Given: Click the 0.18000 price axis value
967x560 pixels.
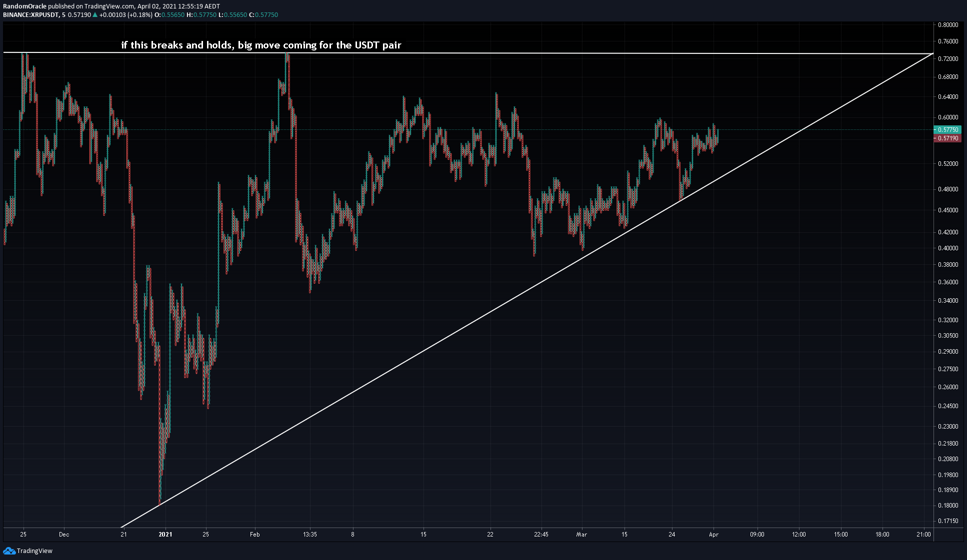Looking at the screenshot, I should [948, 505].
